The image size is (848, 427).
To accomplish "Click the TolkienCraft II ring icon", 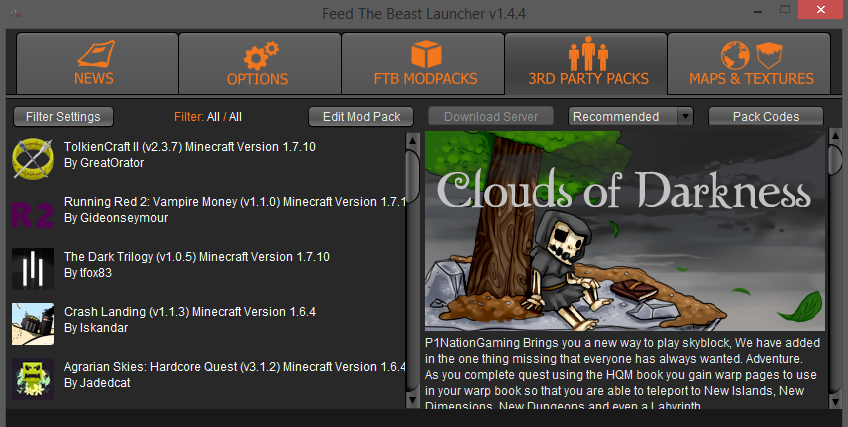I will 33,159.
